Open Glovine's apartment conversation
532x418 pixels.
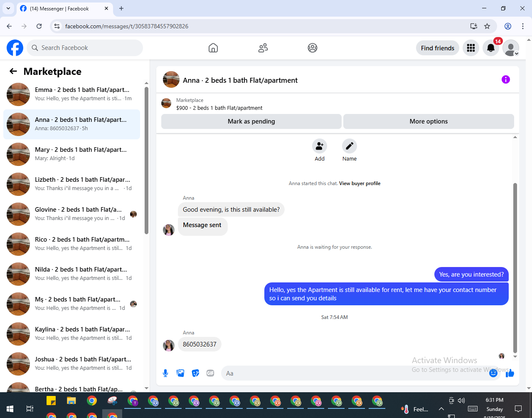coord(71,214)
